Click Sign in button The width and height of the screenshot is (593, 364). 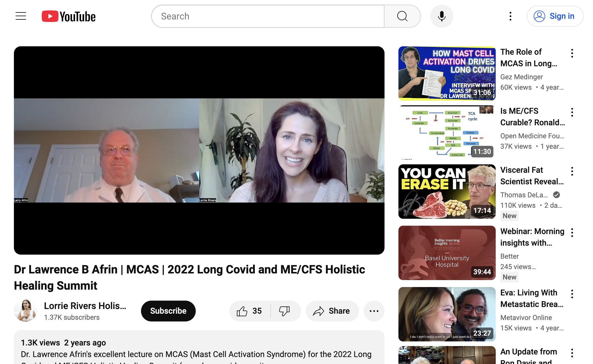point(555,16)
